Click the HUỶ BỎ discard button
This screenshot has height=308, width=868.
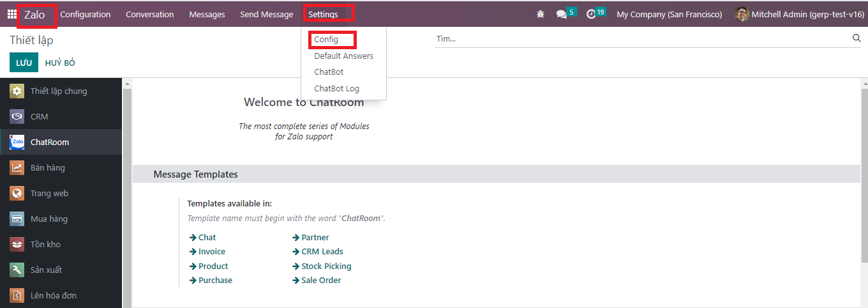(60, 63)
